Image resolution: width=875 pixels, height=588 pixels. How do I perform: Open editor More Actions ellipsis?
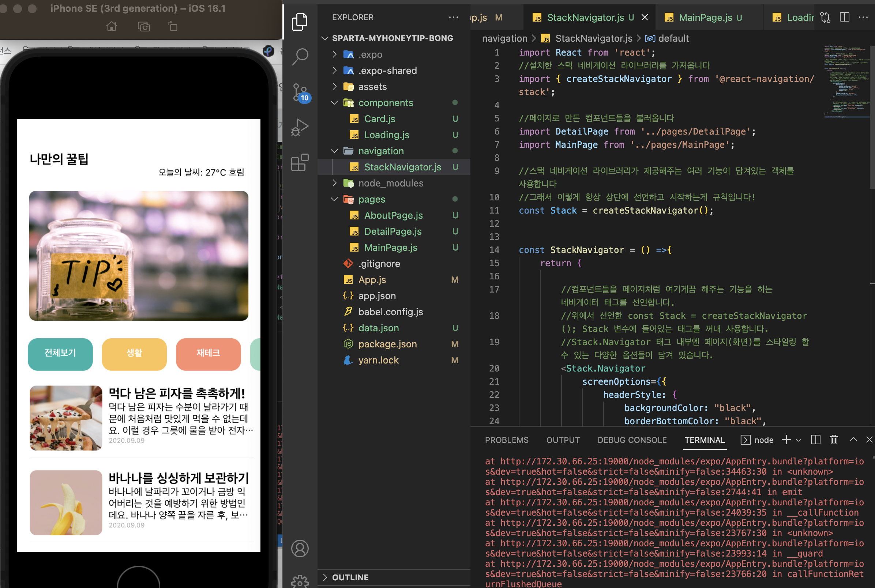(x=863, y=17)
